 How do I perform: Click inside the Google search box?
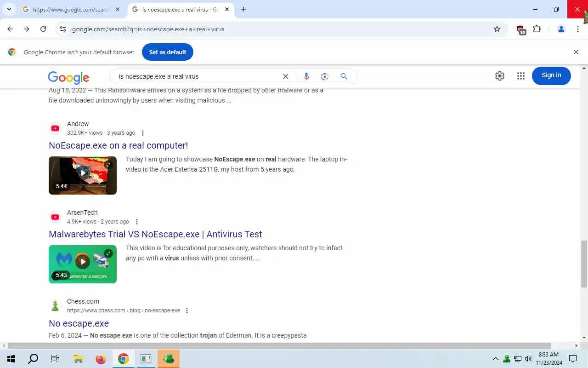[x=198, y=76]
